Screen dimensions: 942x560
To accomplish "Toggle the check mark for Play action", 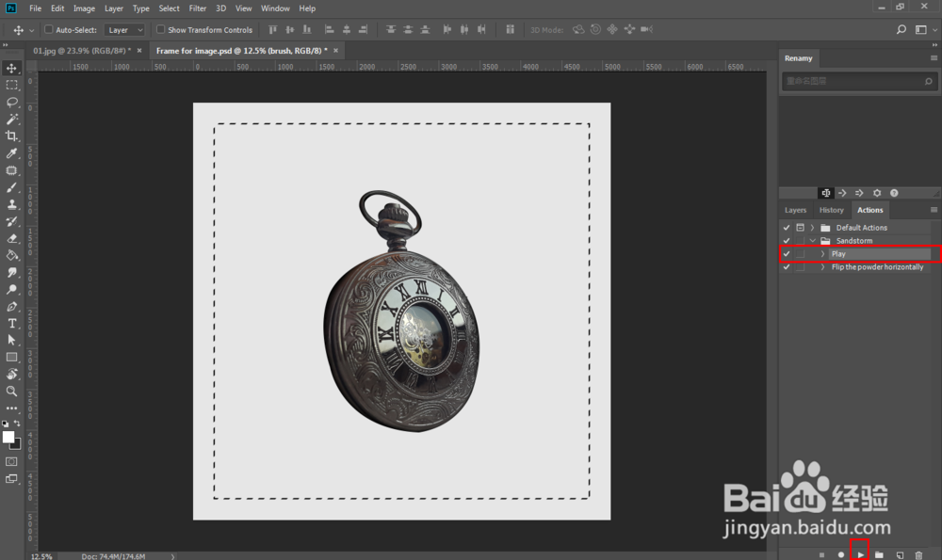I will click(x=787, y=254).
